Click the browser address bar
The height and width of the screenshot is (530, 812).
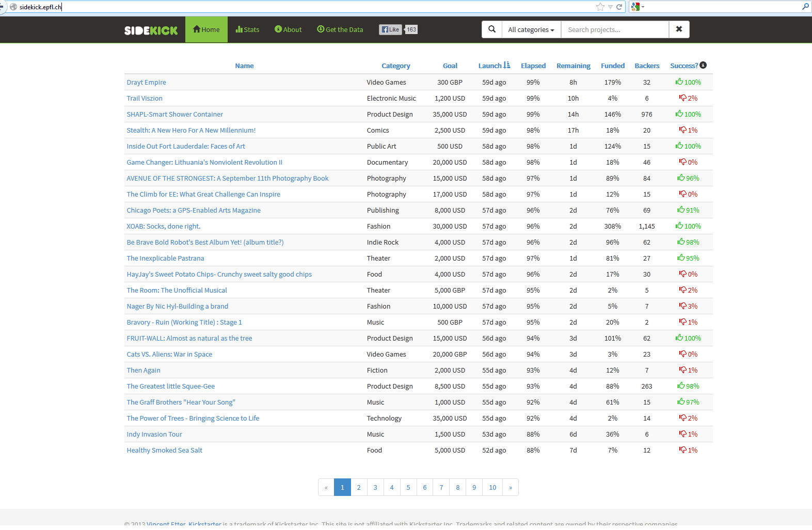click(x=305, y=7)
